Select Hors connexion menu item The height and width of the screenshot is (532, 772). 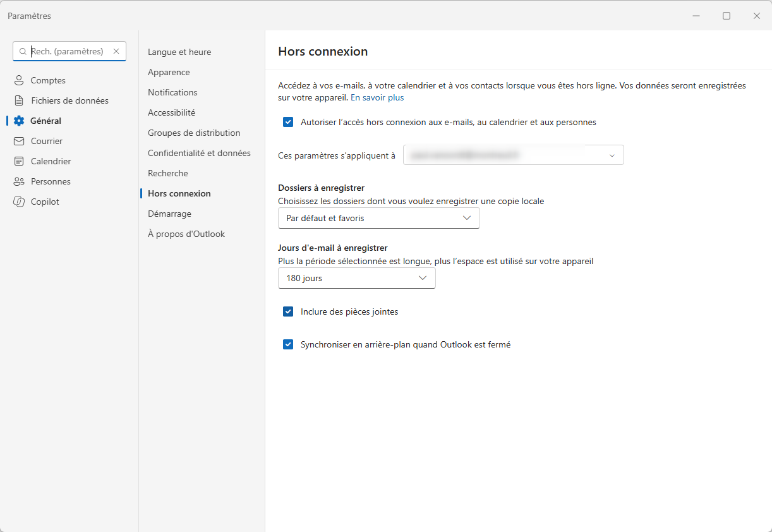[x=179, y=193]
